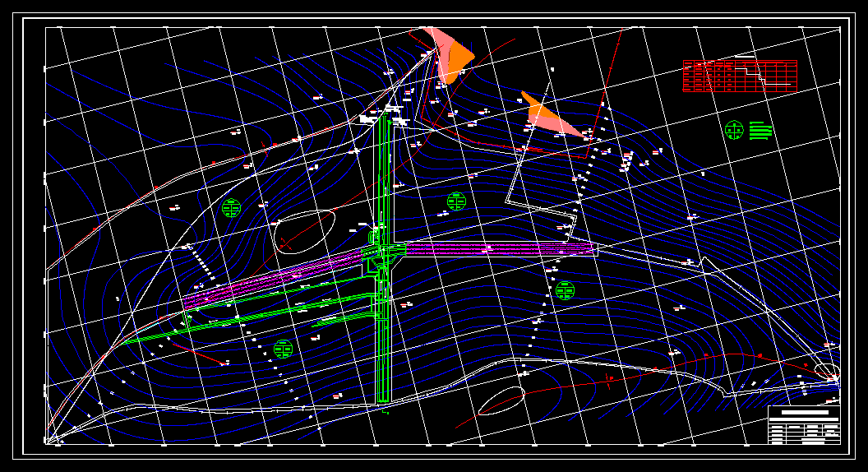Image resolution: width=868 pixels, height=472 pixels.
Task: Select the horizontal magenta strip
Action: coord(500,248)
